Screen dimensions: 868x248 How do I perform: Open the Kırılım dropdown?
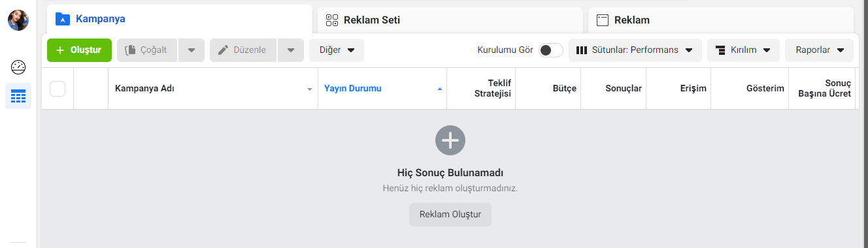click(x=743, y=50)
